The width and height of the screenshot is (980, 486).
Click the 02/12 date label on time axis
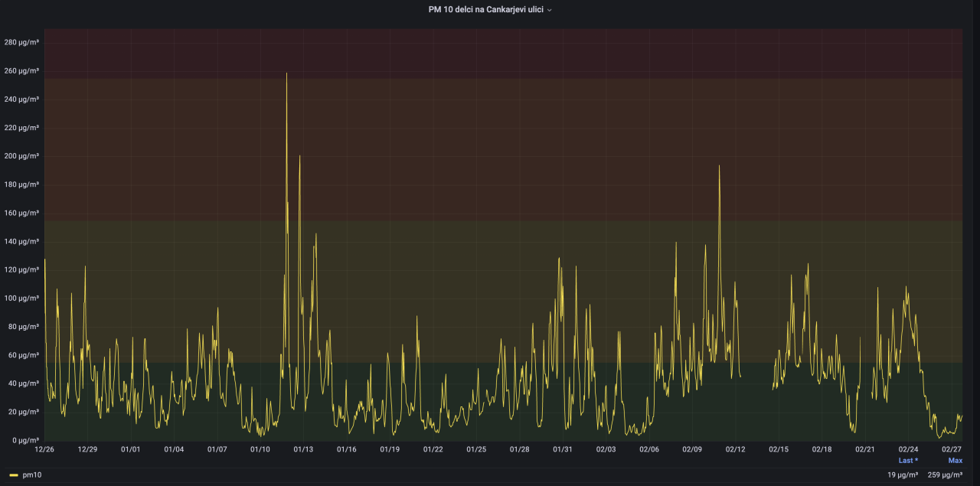(736, 449)
